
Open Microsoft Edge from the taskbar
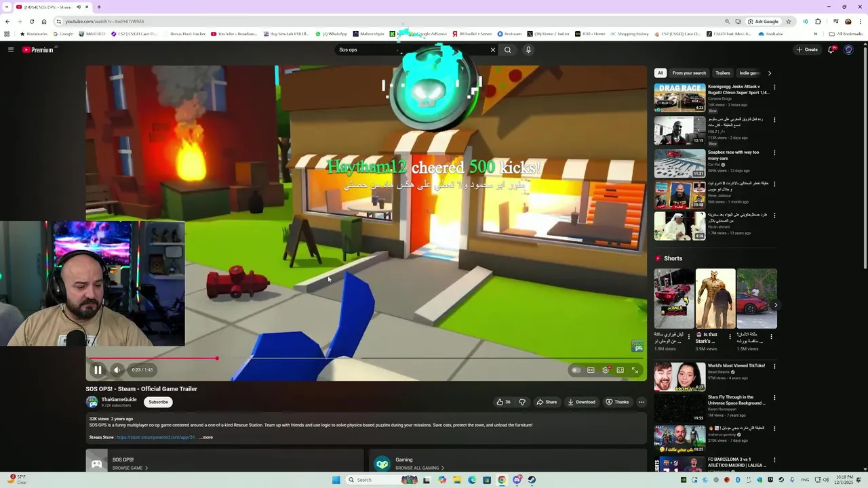tap(472, 480)
